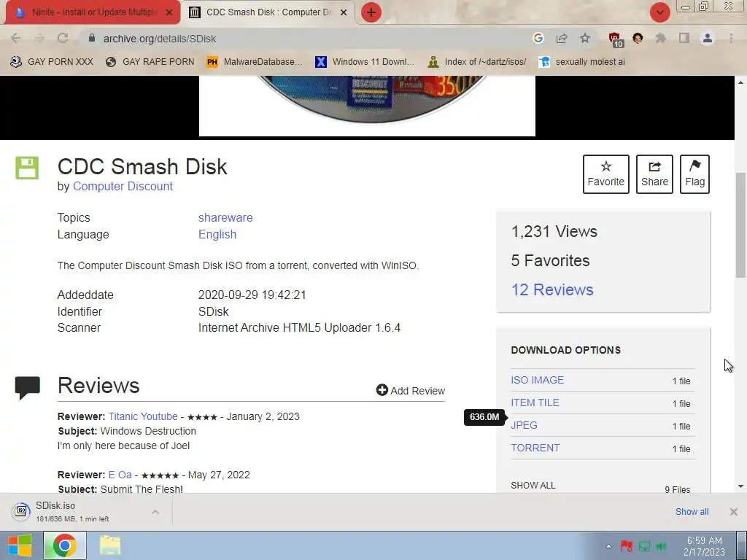Screen dimensions: 747x560
Task: Click the Reviews speech bubble icon
Action: tap(27, 388)
